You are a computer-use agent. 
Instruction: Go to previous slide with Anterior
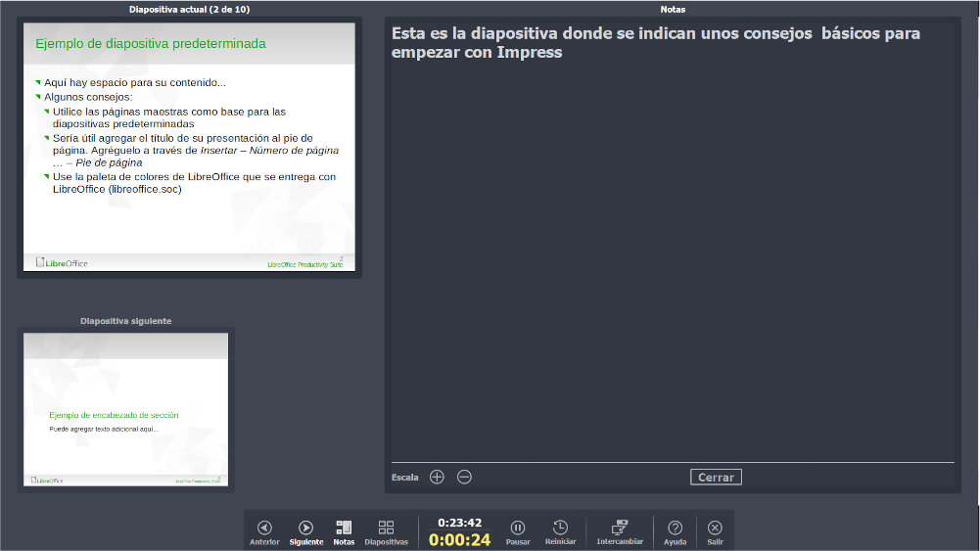[x=264, y=532]
